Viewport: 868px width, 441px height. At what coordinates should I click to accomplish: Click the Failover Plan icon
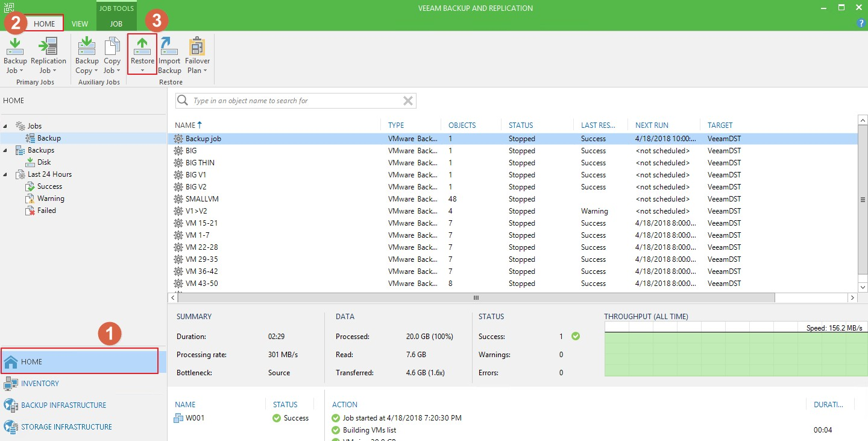pyautogui.click(x=197, y=47)
